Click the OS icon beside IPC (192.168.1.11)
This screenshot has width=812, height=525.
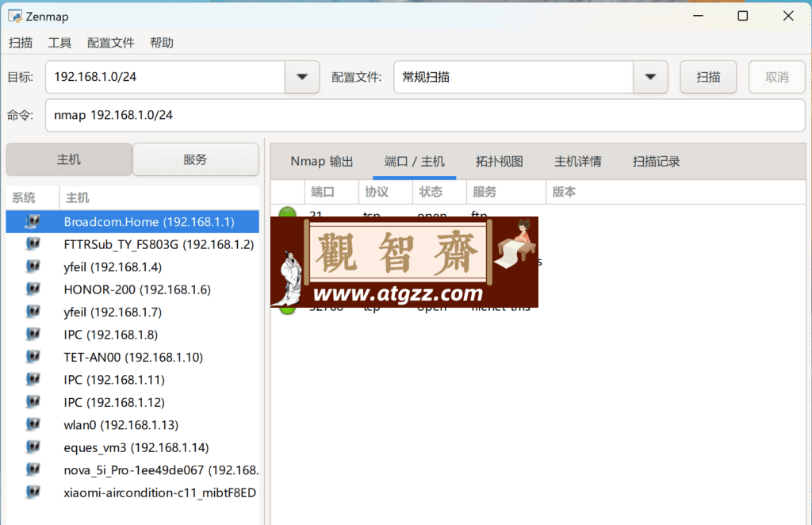pos(33,380)
